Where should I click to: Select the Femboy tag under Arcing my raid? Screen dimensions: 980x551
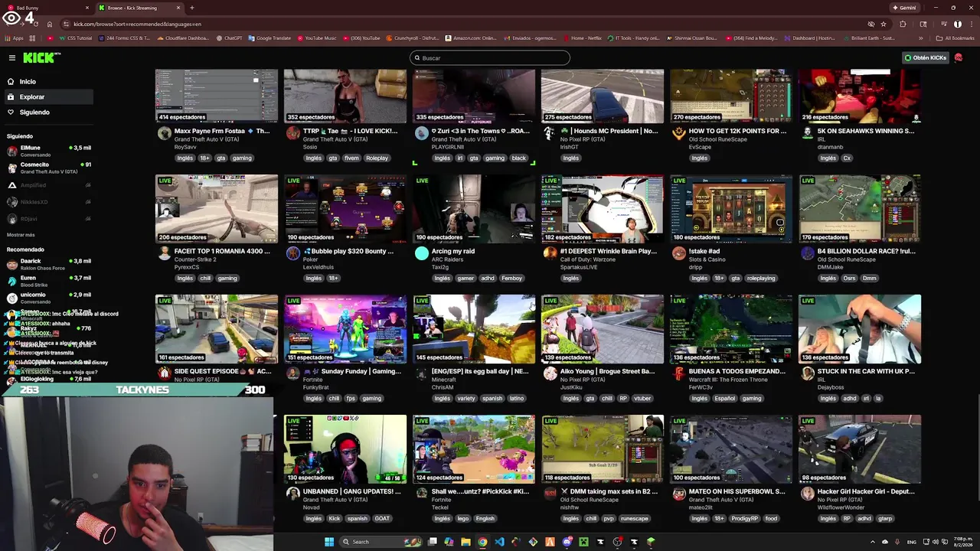(511, 279)
